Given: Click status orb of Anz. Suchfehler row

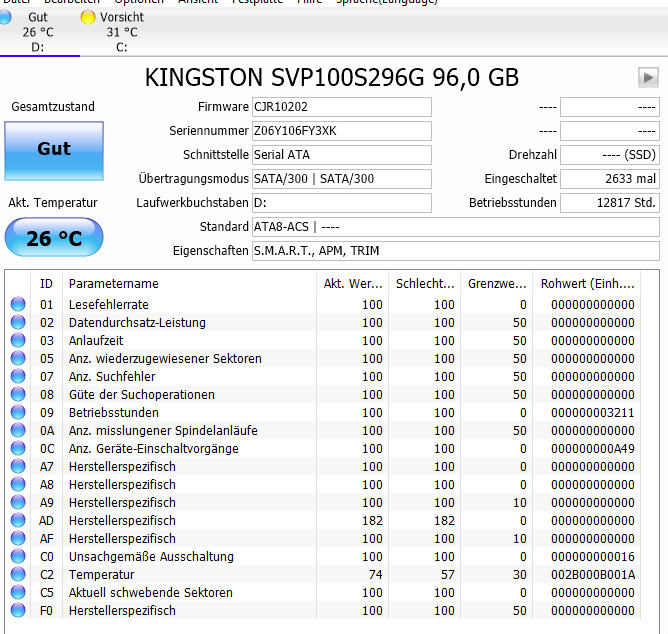Looking at the screenshot, I should tap(18, 376).
